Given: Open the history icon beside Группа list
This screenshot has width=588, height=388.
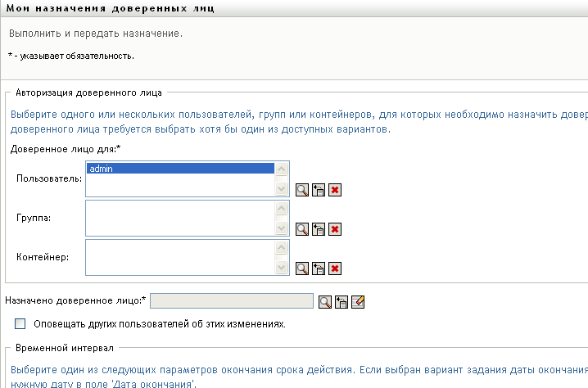Looking at the screenshot, I should coord(318,229).
